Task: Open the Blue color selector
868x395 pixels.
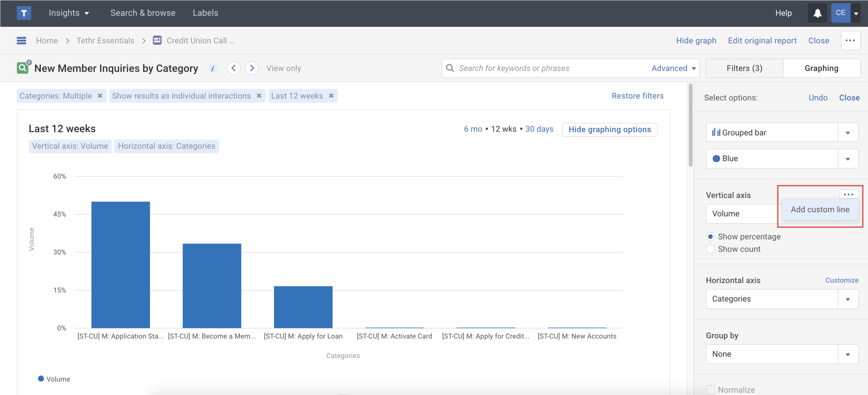Action: point(848,159)
